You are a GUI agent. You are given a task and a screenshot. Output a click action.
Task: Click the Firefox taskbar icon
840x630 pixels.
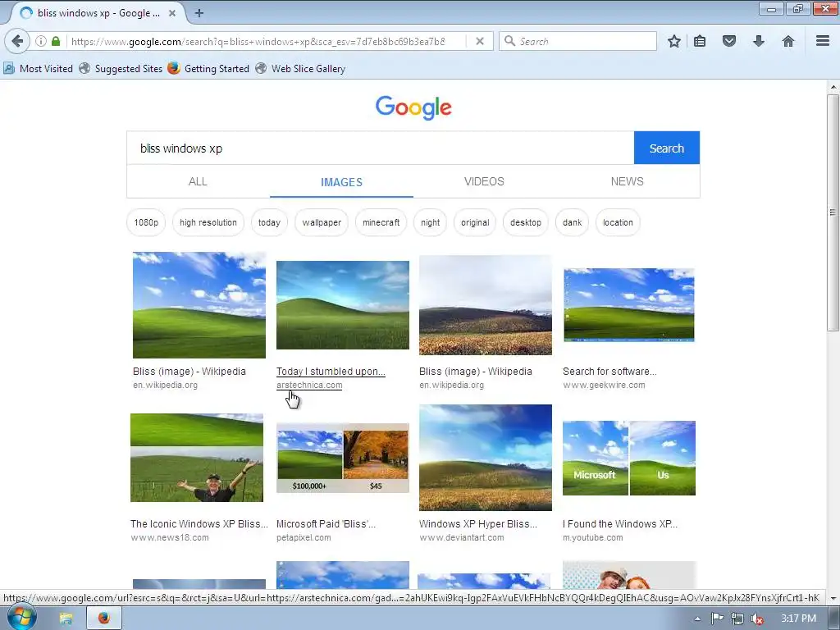[104, 619]
